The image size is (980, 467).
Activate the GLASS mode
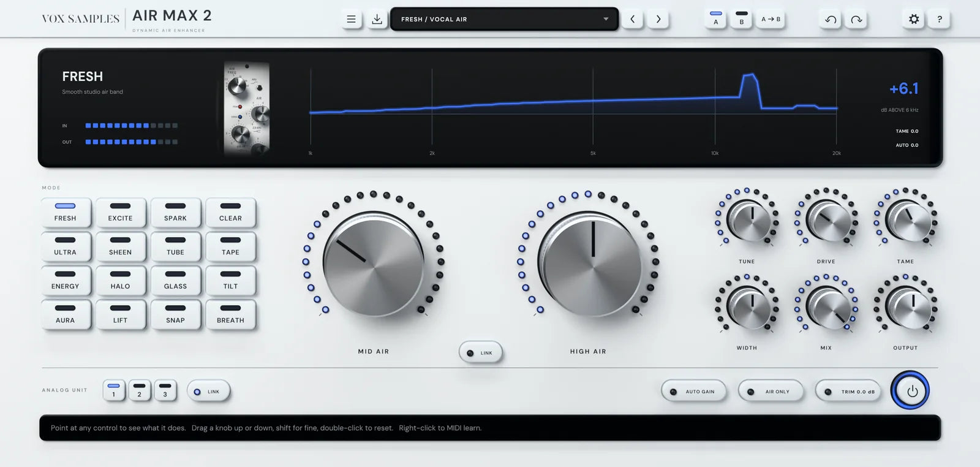[176, 280]
